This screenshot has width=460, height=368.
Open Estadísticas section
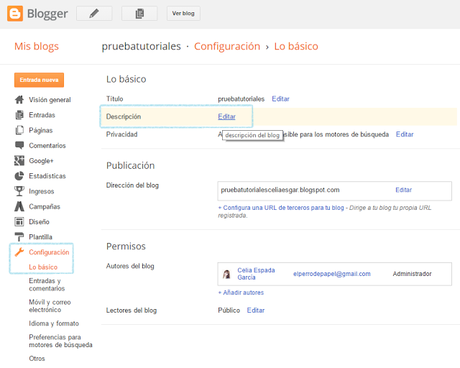point(47,176)
